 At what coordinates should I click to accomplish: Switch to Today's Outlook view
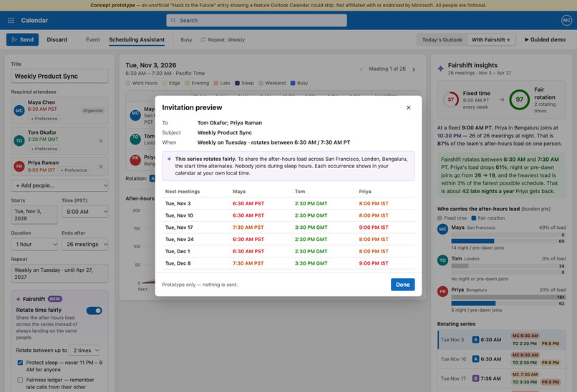click(x=442, y=40)
